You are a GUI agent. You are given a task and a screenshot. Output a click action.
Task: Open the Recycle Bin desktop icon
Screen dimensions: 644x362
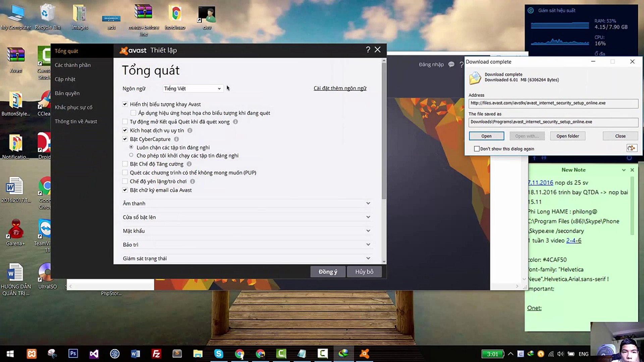(x=47, y=17)
